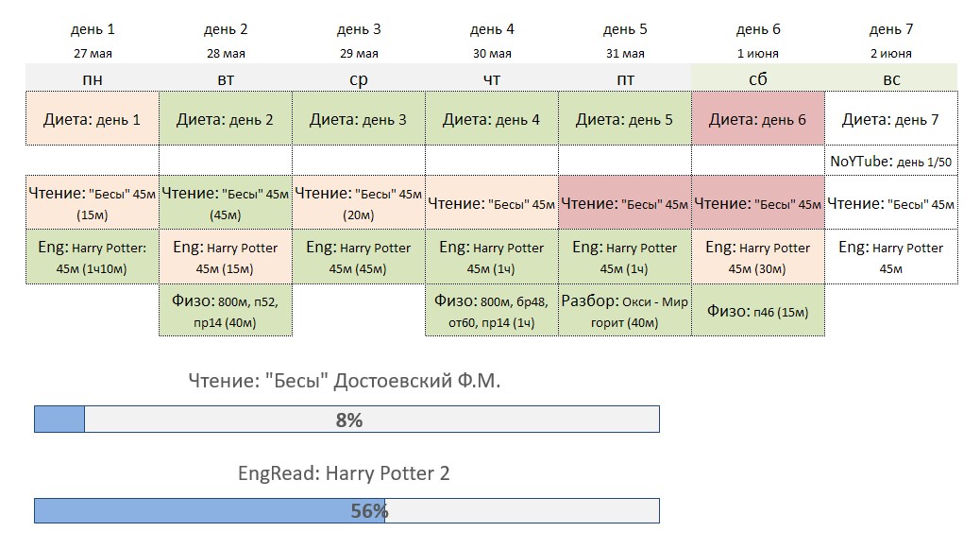Click the Чтение "Бесы" 8% progress bar
Image resolution: width=980 pixels, height=549 pixels.
(346, 420)
